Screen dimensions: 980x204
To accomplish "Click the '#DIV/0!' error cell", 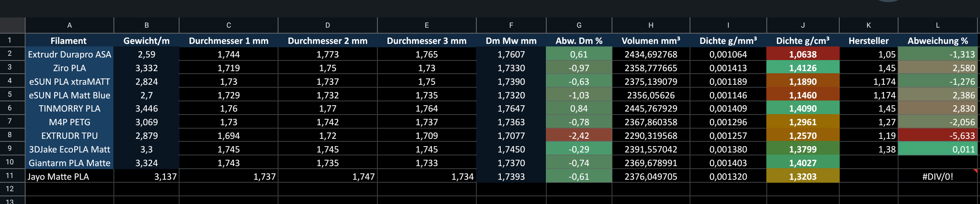I will click(937, 176).
